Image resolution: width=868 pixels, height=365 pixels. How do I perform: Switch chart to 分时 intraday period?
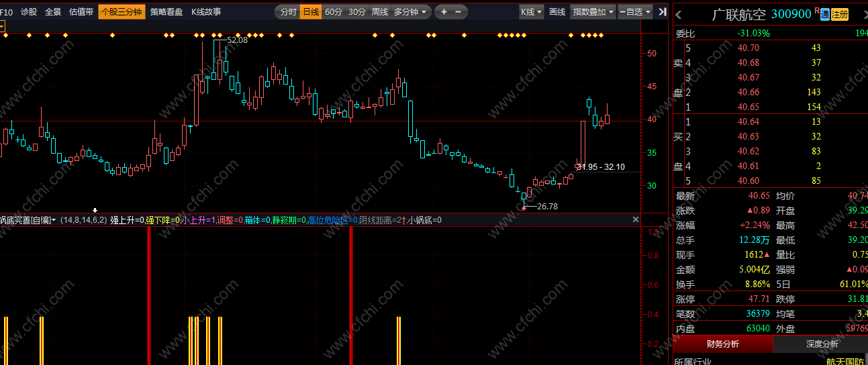288,12
